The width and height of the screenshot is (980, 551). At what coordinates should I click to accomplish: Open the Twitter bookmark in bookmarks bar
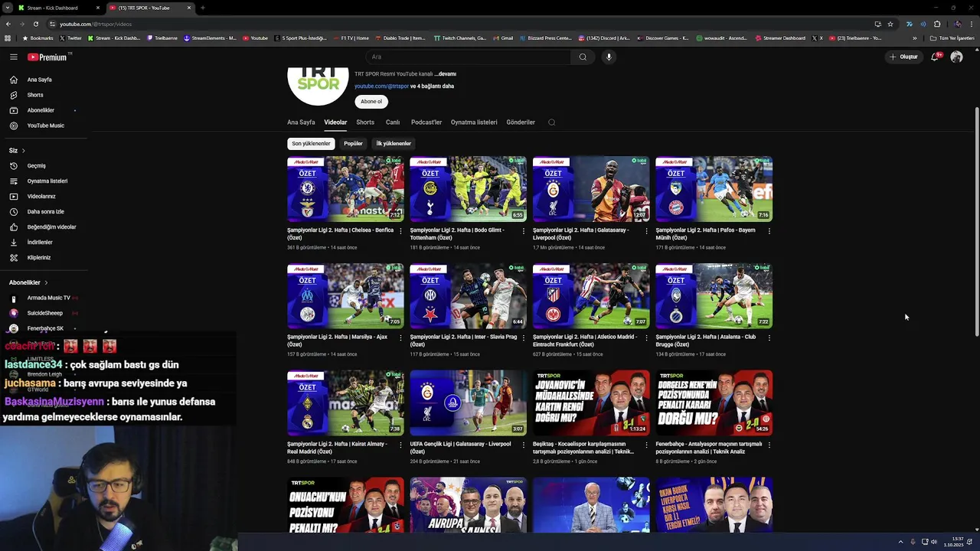click(70, 37)
